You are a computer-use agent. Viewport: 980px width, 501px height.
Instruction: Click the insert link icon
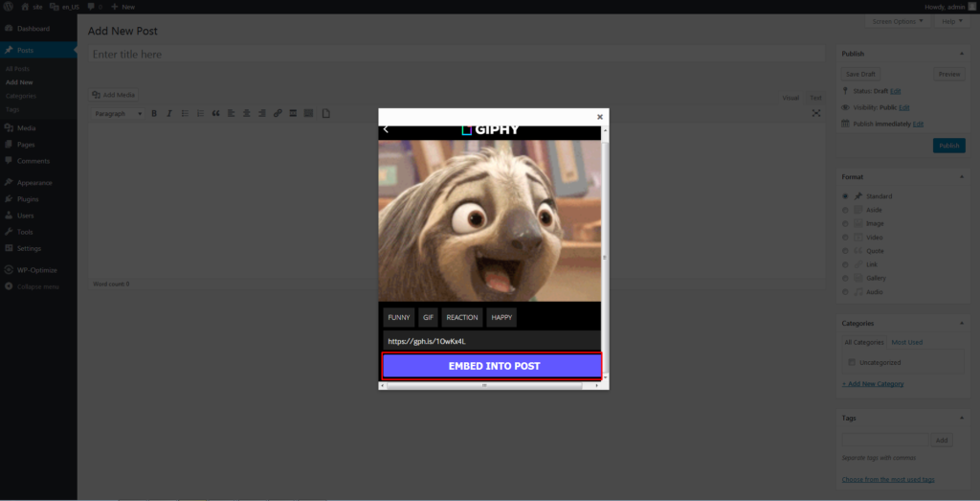[x=278, y=113]
